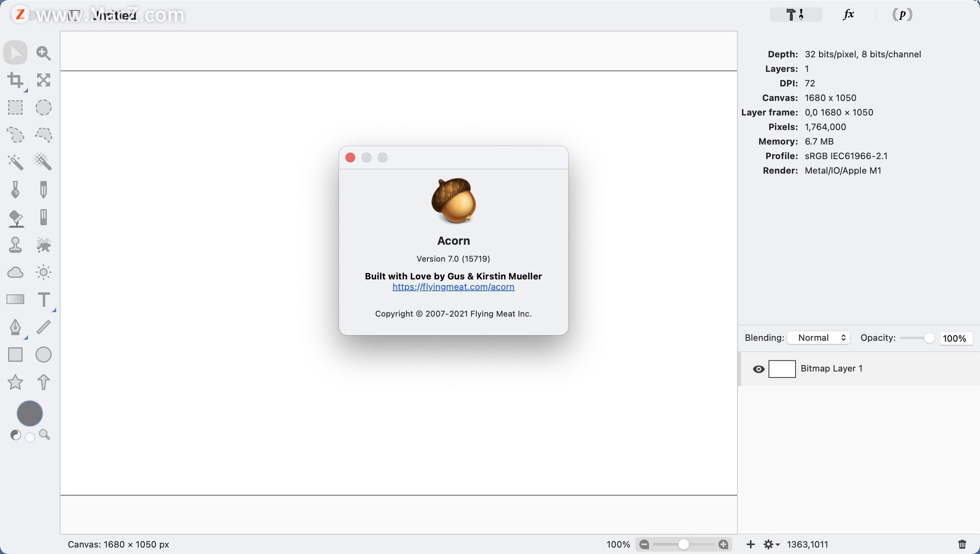The image size is (980, 554).
Task: Click the Acorn app icon in dialog
Action: click(454, 201)
